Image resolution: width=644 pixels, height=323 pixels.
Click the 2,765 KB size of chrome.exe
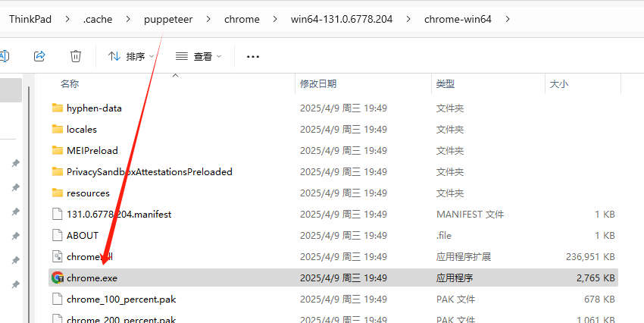tap(596, 278)
